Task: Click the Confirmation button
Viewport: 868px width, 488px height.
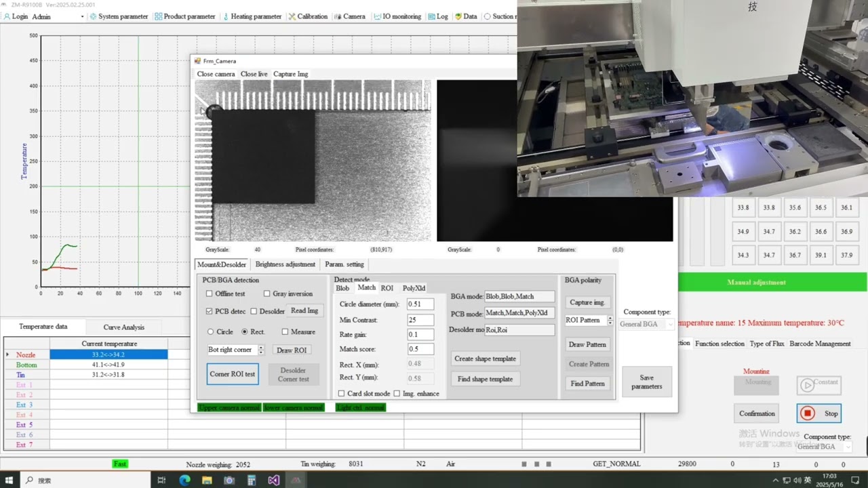Action: pyautogui.click(x=757, y=413)
